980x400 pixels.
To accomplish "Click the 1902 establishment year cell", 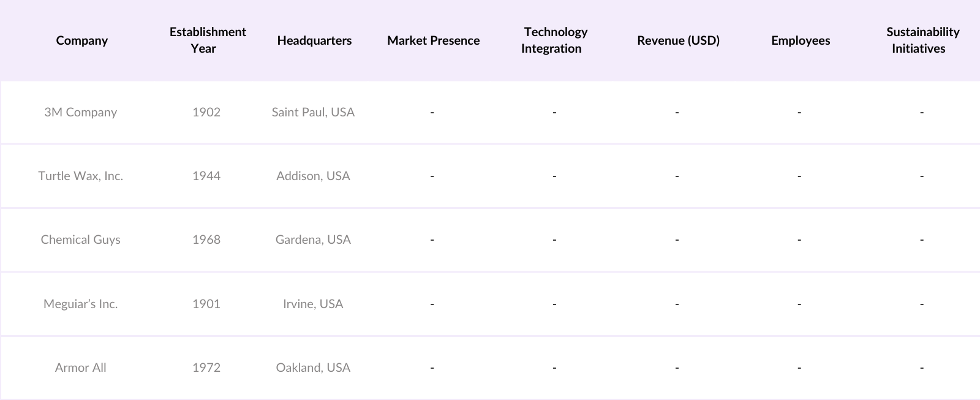I will click(206, 112).
